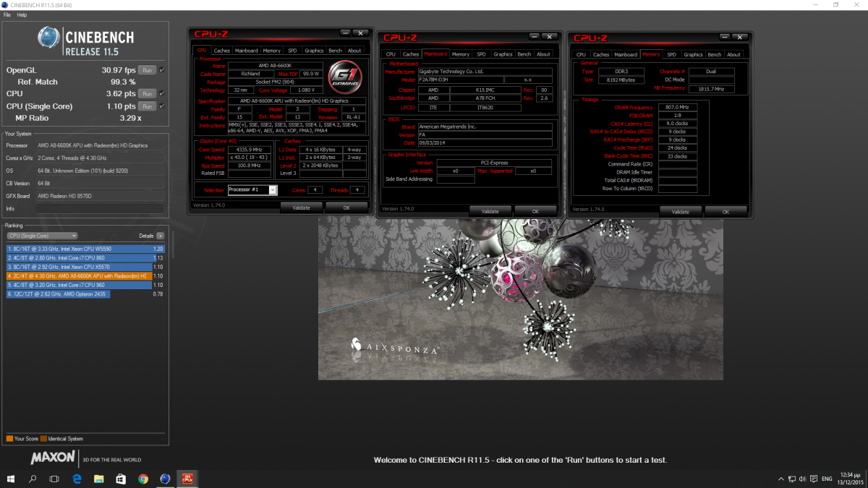Image resolution: width=868 pixels, height=488 pixels.
Task: Run the OpenGL benchmark test
Action: point(147,70)
